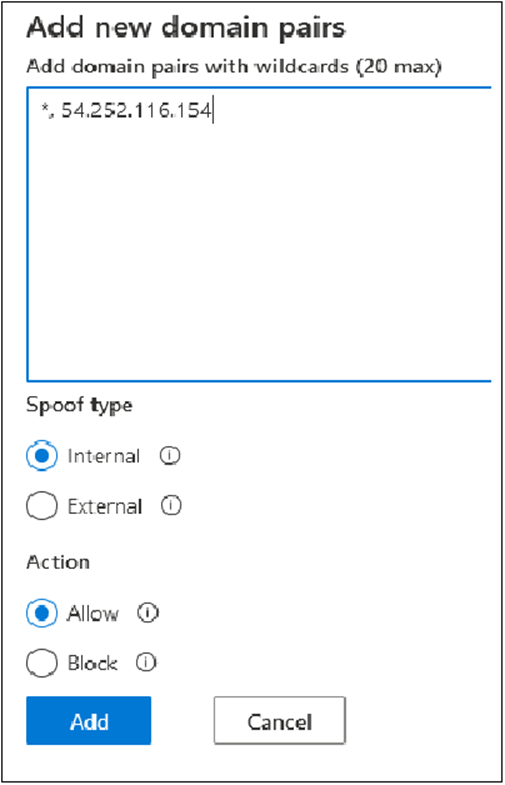Image resolution: width=505 pixels, height=785 pixels.
Task: Select the Allow action radio button
Action: point(42,613)
